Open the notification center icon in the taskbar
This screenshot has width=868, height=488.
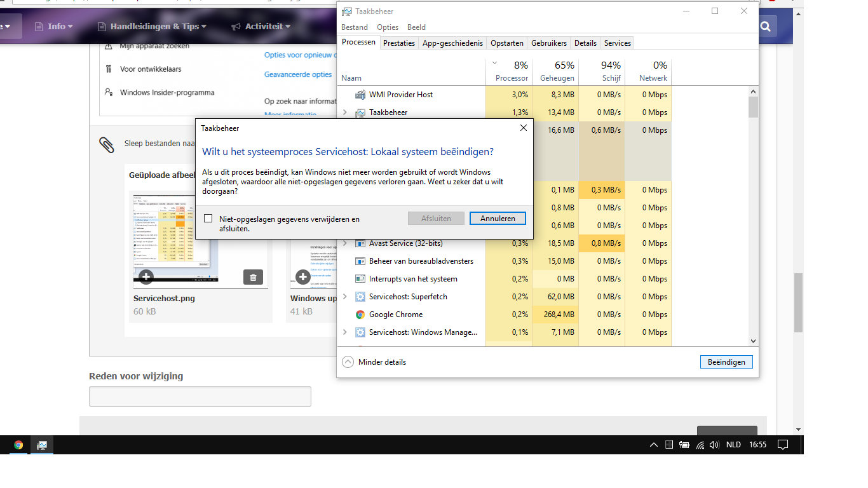click(x=783, y=445)
